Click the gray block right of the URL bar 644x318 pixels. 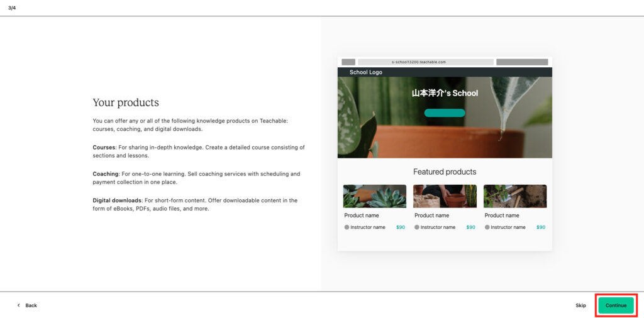point(521,62)
